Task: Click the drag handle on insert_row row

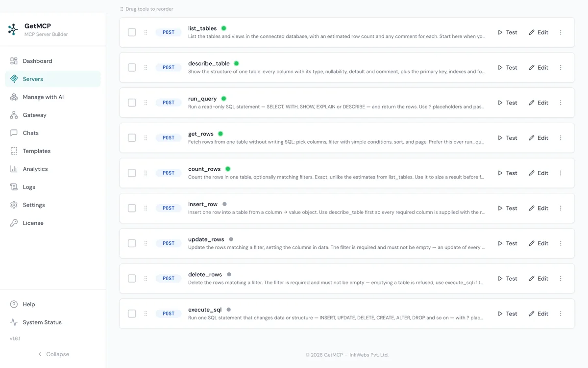Action: (146, 208)
